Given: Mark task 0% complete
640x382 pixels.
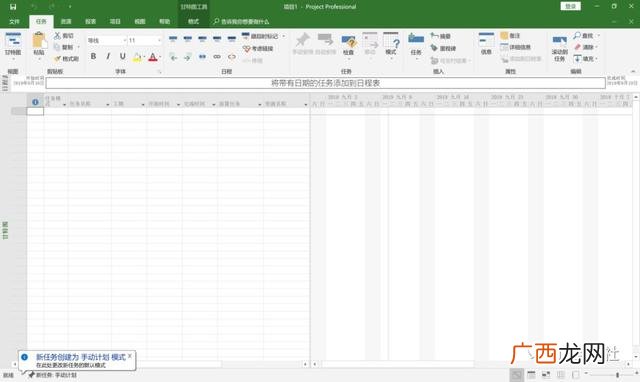Looking at the screenshot, I should (x=173, y=39).
